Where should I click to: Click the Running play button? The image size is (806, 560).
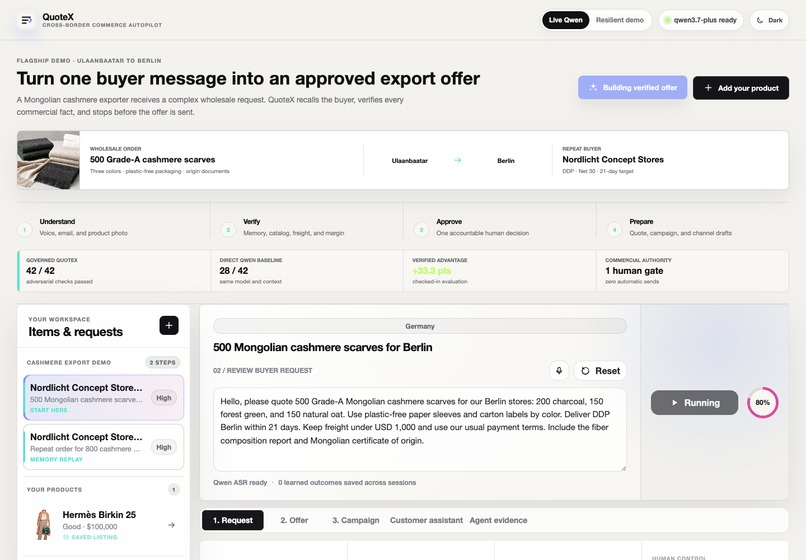694,403
